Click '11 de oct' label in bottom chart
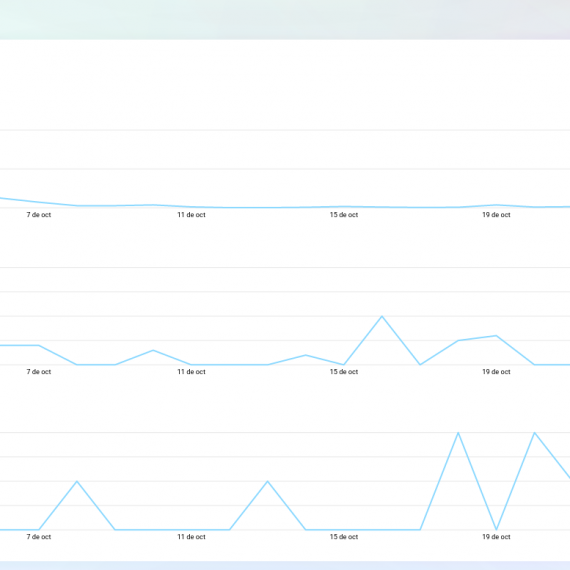 (191, 537)
